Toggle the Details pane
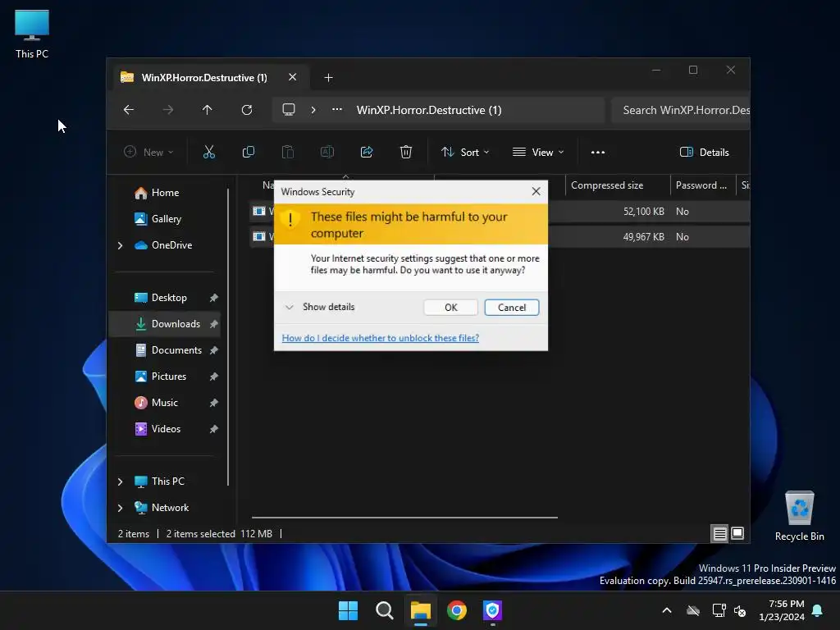The height and width of the screenshot is (630, 840). tap(704, 152)
